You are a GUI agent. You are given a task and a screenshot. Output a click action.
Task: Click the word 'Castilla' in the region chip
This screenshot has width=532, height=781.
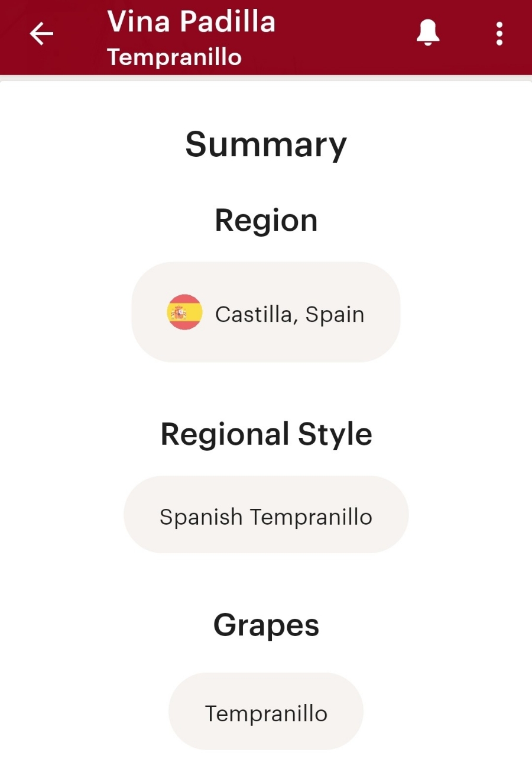point(253,314)
